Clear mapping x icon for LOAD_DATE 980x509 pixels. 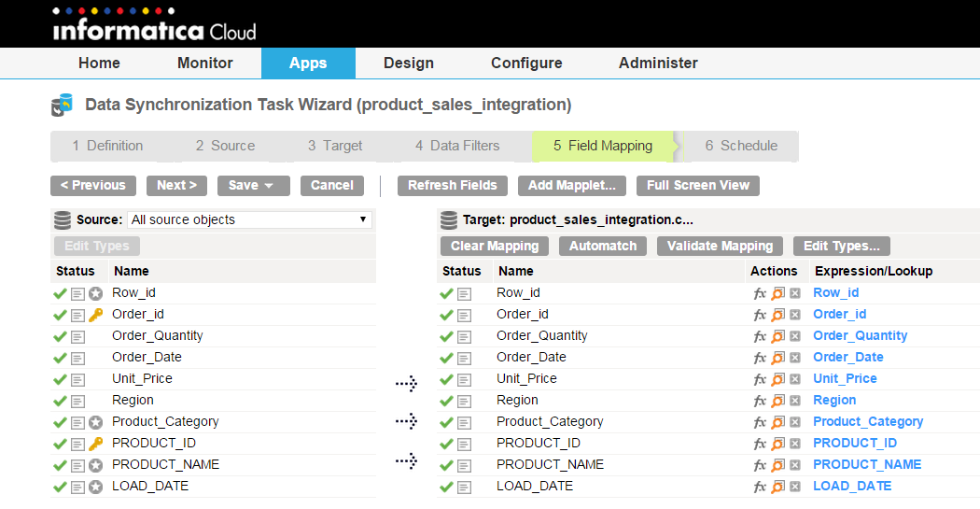tap(795, 487)
